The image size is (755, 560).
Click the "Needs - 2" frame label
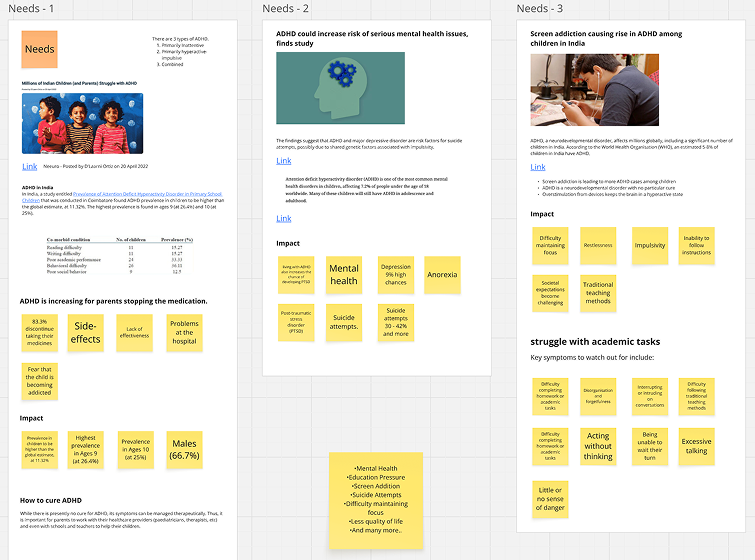point(285,9)
